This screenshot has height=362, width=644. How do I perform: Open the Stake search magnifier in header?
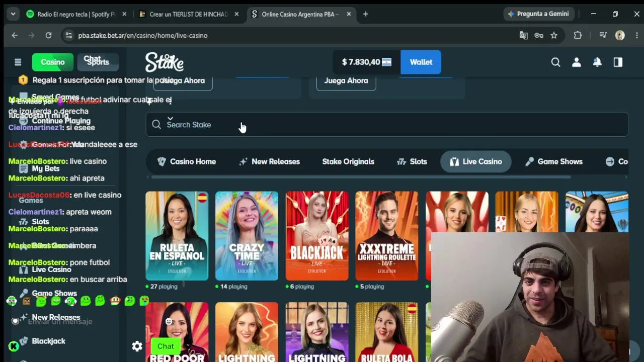pos(555,62)
